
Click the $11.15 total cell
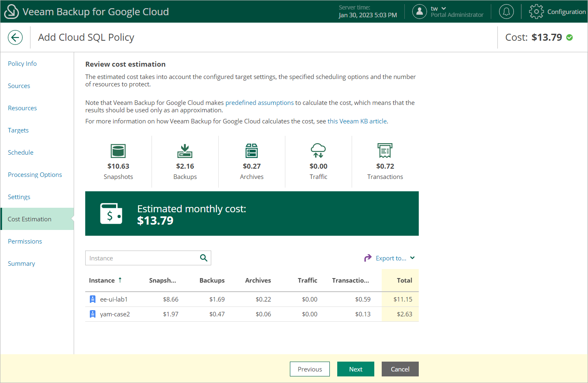coord(403,299)
